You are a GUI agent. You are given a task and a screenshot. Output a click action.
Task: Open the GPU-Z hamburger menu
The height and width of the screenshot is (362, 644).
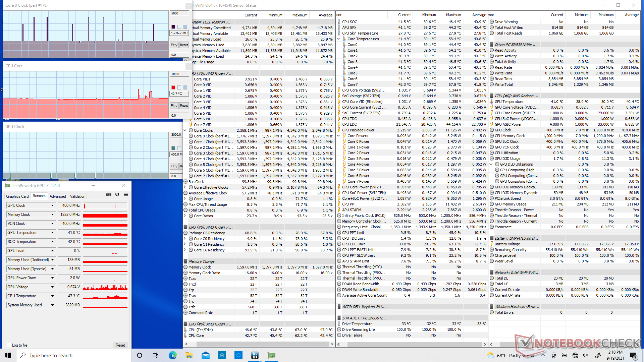126,195
